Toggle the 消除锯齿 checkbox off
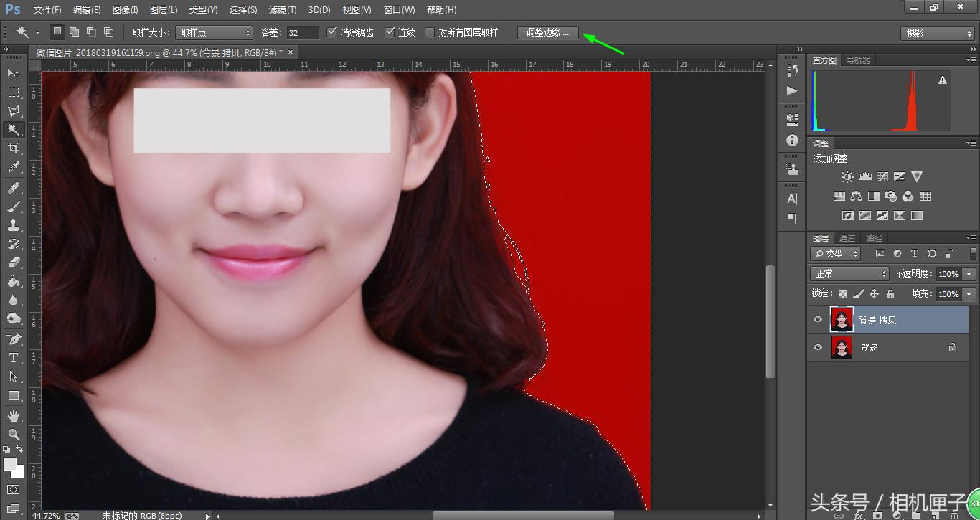980x520 pixels. click(x=332, y=32)
